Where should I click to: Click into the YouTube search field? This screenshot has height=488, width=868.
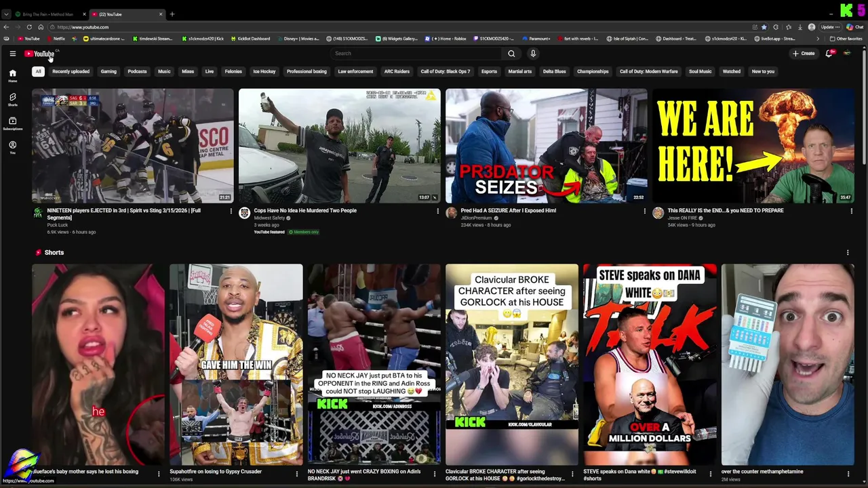click(416, 54)
